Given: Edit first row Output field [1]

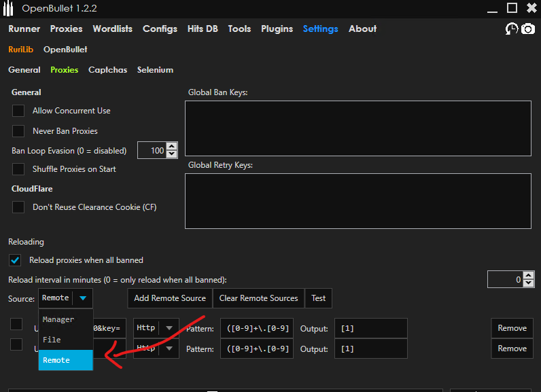Looking at the screenshot, I should point(371,328).
